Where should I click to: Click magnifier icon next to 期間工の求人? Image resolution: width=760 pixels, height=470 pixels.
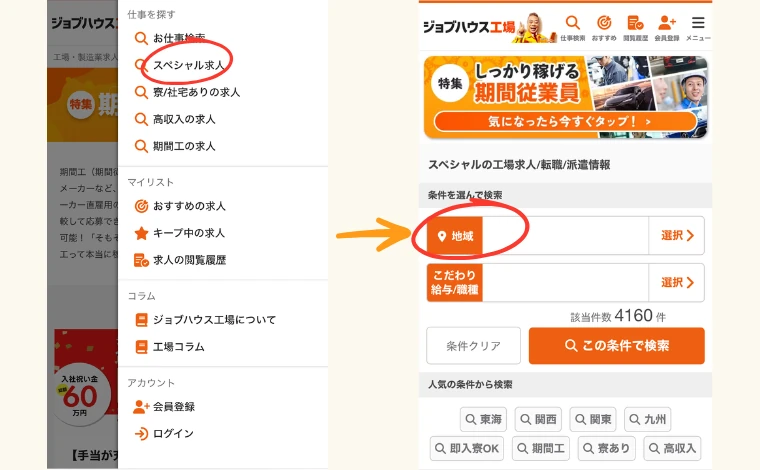point(141,146)
